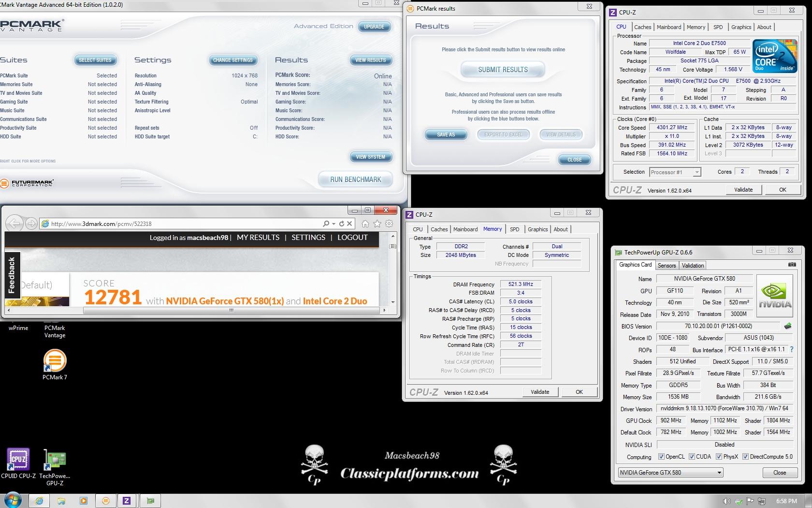The image size is (812, 508).
Task: Toggle the OpenCL checkbox in GPU-Z
Action: pyautogui.click(x=661, y=456)
